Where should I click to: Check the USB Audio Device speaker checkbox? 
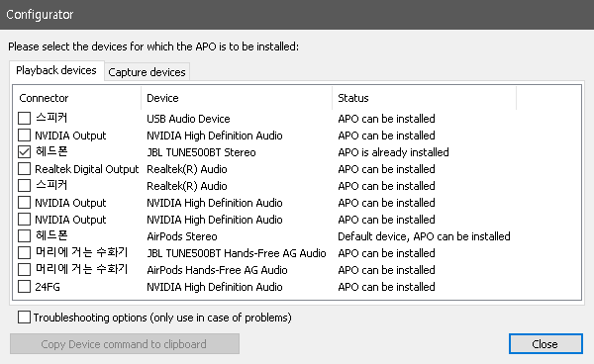24,119
